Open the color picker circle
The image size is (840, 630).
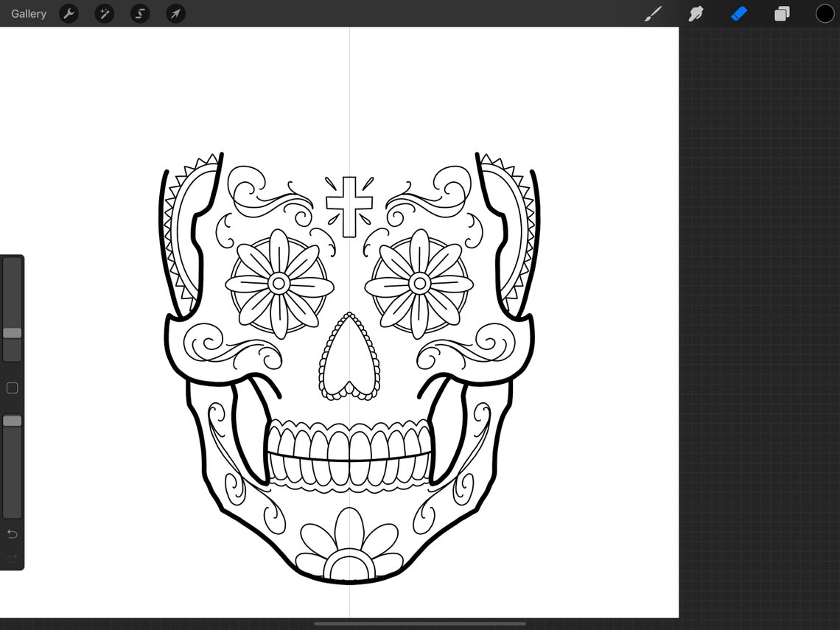point(825,13)
